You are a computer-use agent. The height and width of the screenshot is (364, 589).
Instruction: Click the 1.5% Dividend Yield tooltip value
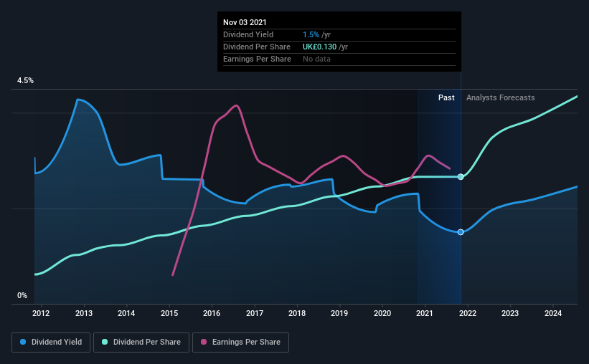pos(311,34)
